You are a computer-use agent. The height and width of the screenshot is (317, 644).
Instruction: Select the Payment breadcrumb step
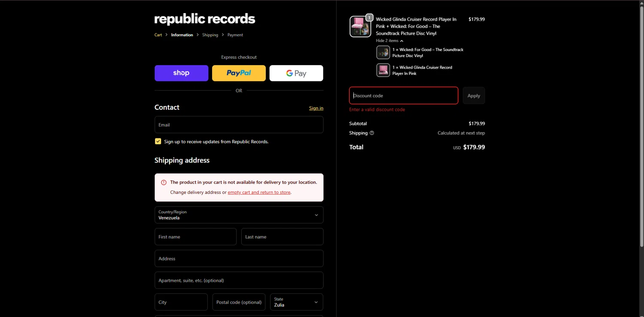click(x=235, y=35)
